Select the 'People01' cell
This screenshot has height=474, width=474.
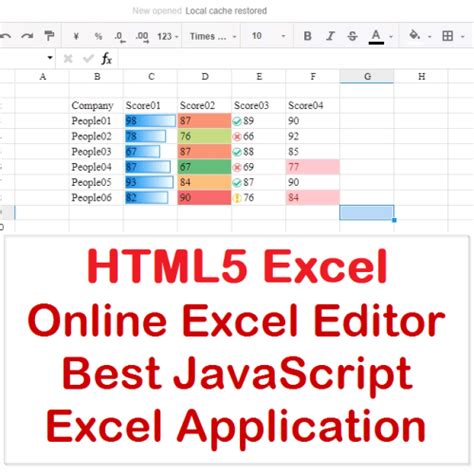tap(96, 121)
